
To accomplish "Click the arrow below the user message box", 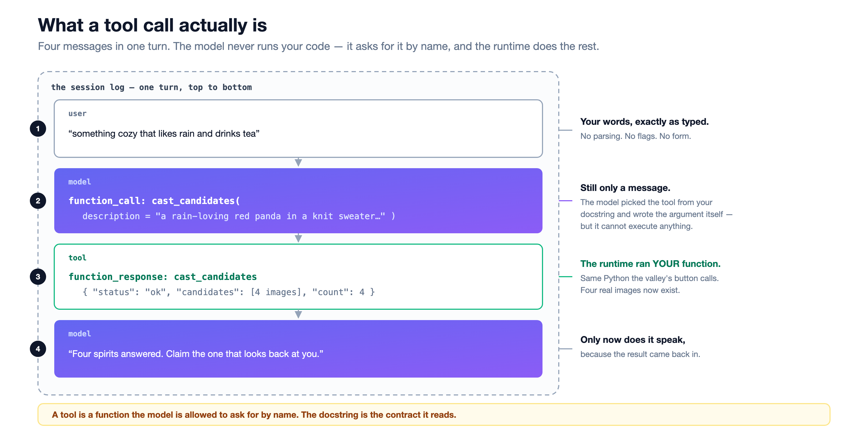I will (298, 162).
